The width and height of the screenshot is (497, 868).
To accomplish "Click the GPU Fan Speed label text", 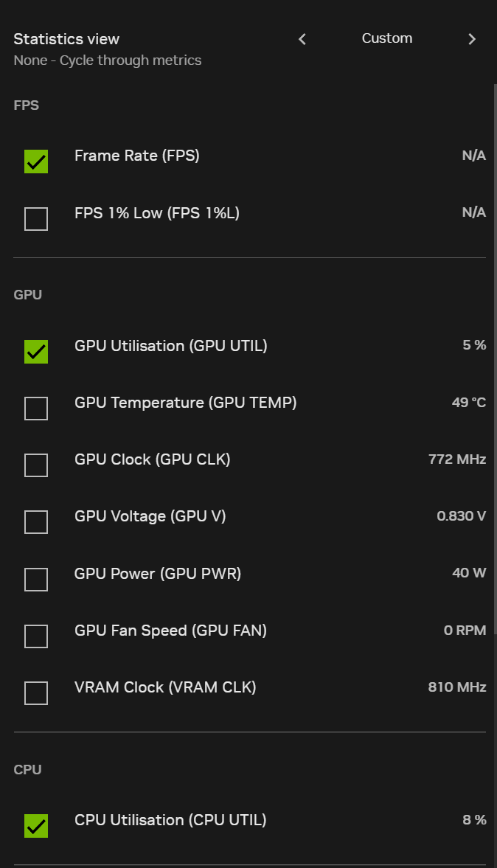I will (170, 631).
